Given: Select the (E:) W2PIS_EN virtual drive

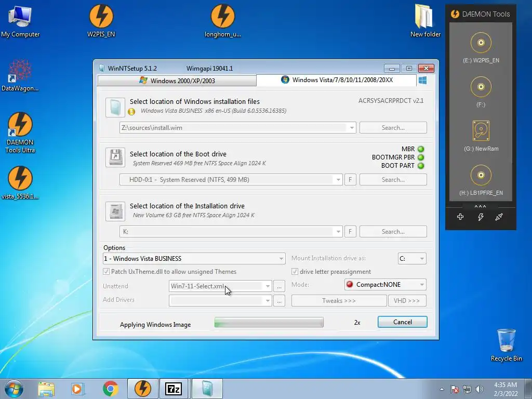Looking at the screenshot, I should tap(481, 47).
